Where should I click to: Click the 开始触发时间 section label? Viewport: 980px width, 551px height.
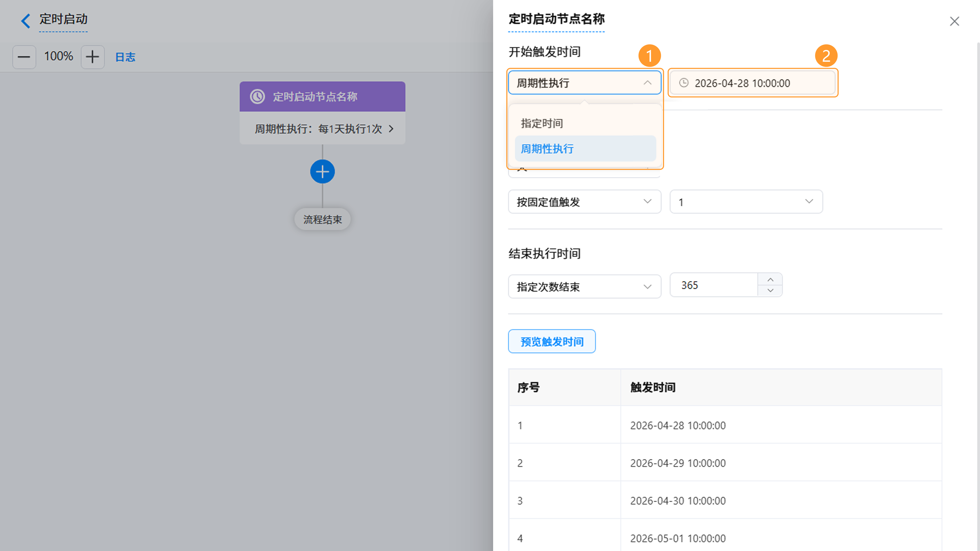coord(544,52)
